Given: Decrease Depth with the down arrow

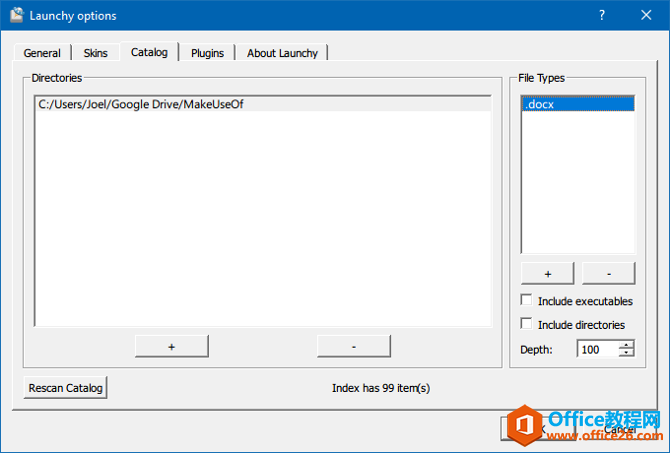Looking at the screenshot, I should (x=626, y=353).
